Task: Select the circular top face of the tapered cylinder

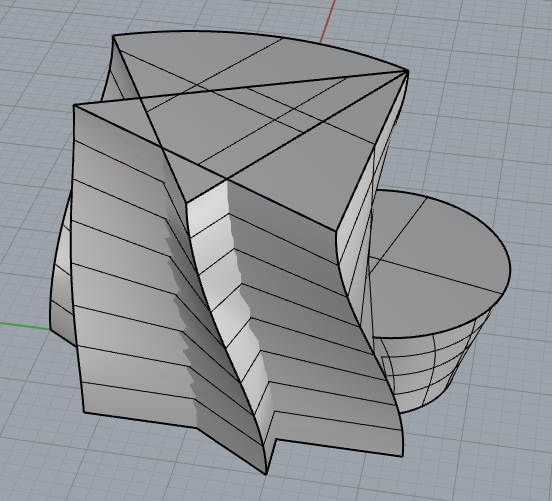Action: [440, 264]
